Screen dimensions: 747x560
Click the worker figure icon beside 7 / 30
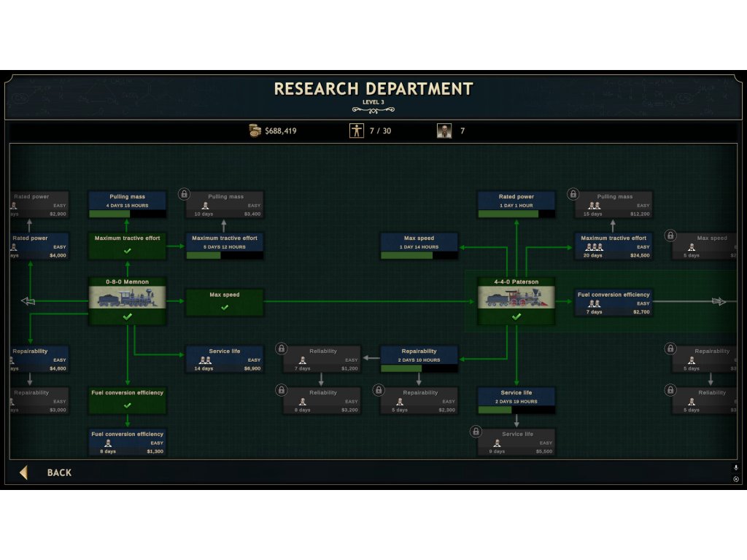click(x=357, y=131)
